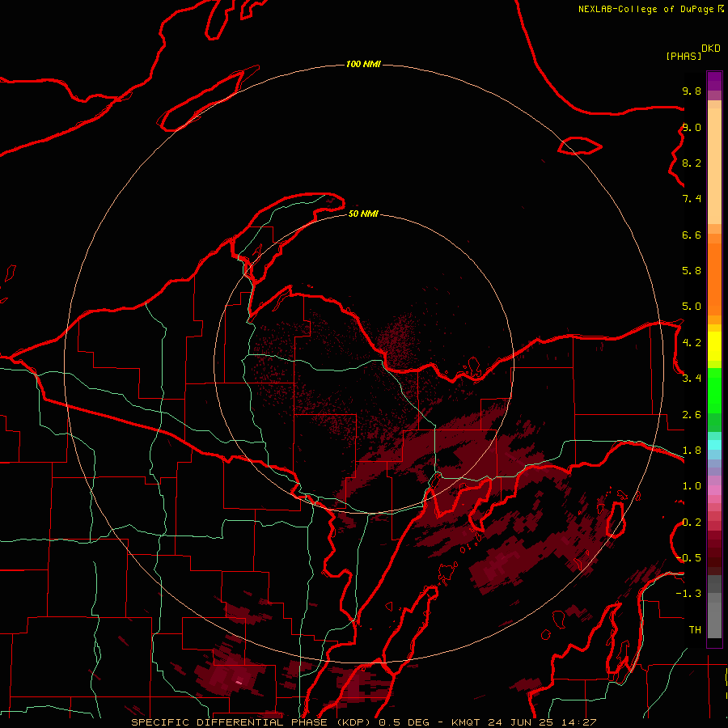Click the 1.0 value on the color scale
Viewport: 728px width, 728px height.
692,486
